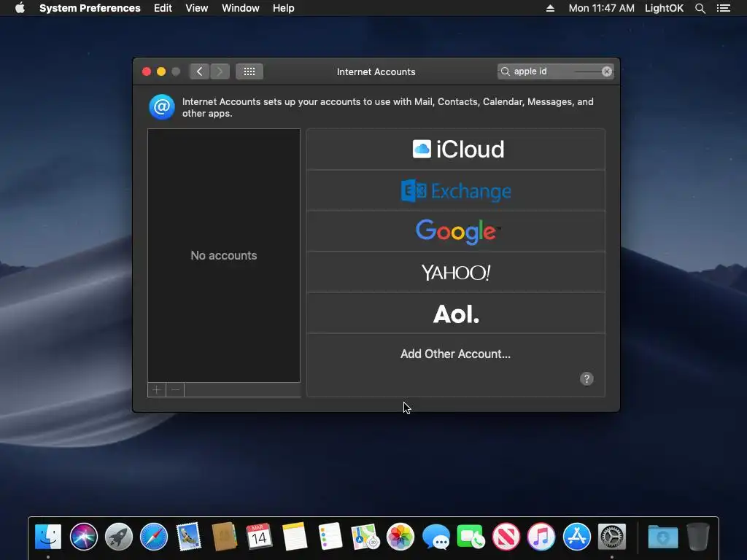Image resolution: width=747 pixels, height=560 pixels.
Task: Open the Edit menu
Action: coord(163,8)
